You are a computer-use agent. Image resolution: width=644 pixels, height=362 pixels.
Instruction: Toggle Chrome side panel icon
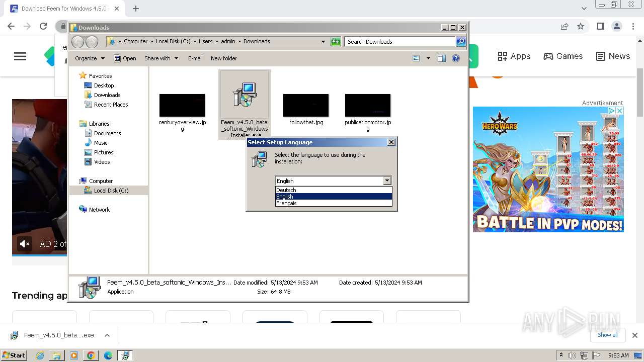(x=600, y=26)
